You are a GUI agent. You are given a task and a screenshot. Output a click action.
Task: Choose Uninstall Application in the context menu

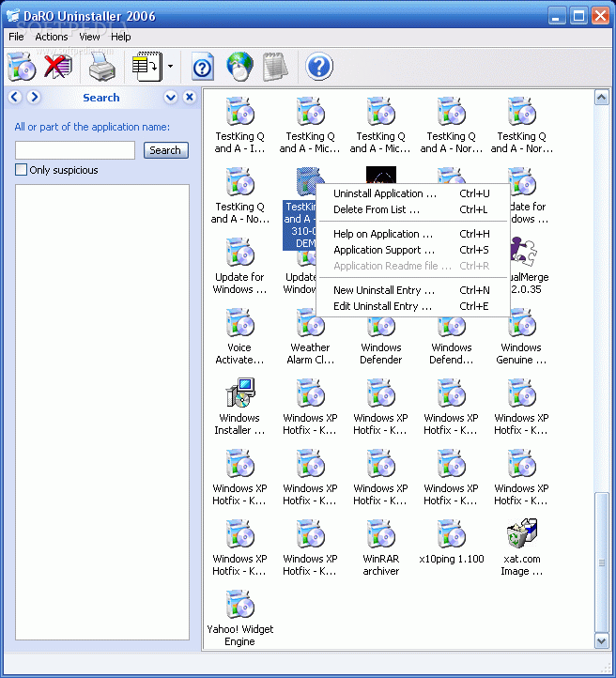pyautogui.click(x=413, y=193)
